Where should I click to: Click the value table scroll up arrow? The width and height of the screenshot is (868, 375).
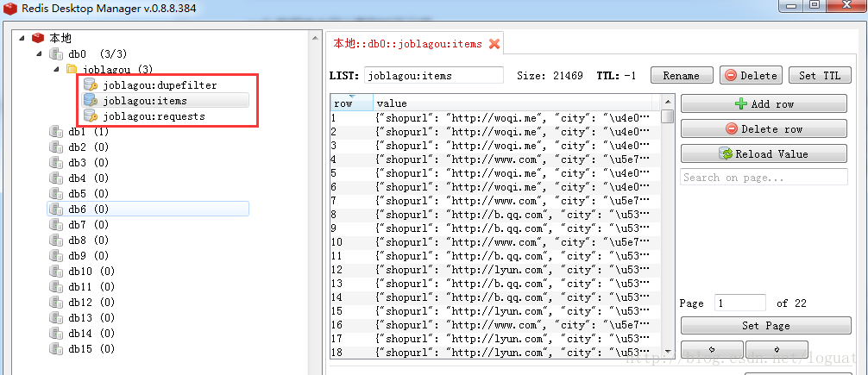[x=668, y=101]
